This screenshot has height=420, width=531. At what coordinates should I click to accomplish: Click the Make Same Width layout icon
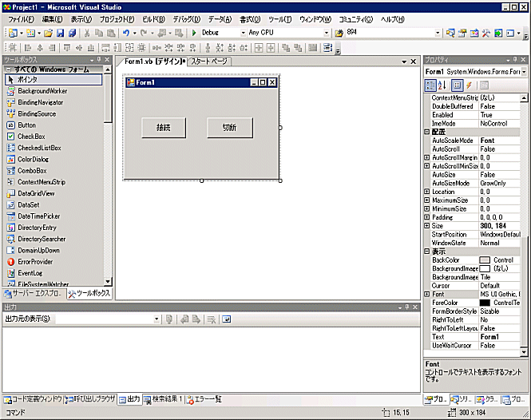[x=105, y=48]
